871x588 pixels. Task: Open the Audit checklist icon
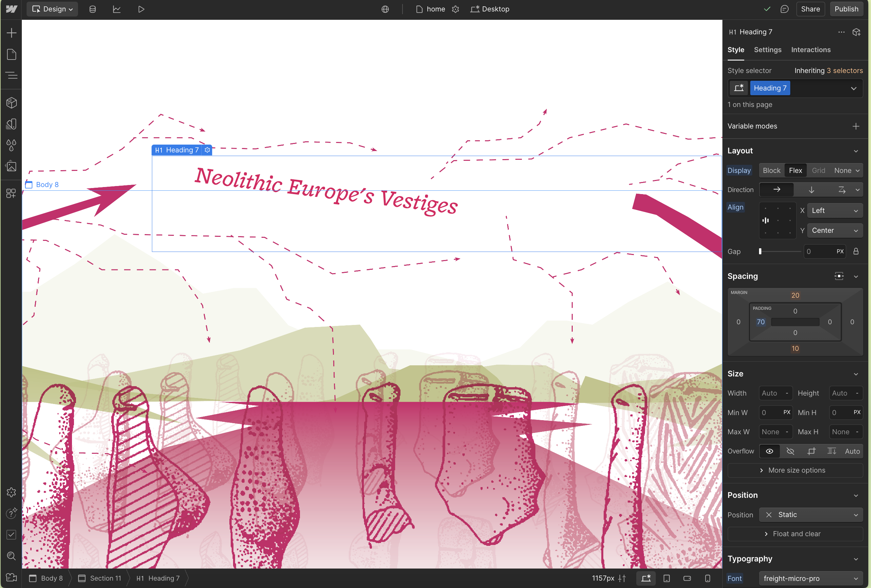(x=11, y=535)
